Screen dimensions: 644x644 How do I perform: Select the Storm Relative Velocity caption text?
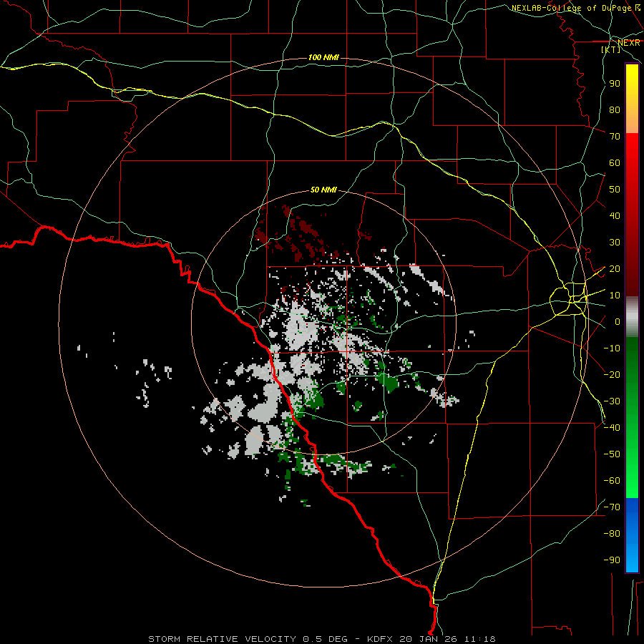(322, 639)
